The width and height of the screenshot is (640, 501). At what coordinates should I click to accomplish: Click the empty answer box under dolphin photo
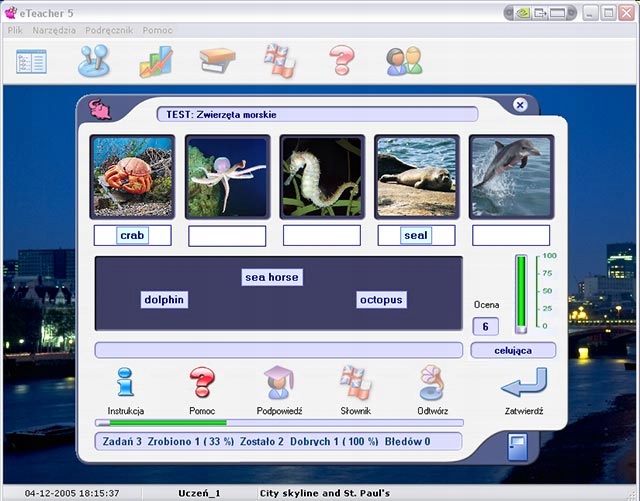(511, 236)
